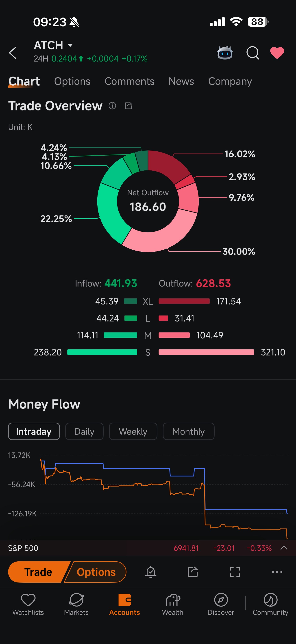Select the Daily money flow period

coord(84,432)
